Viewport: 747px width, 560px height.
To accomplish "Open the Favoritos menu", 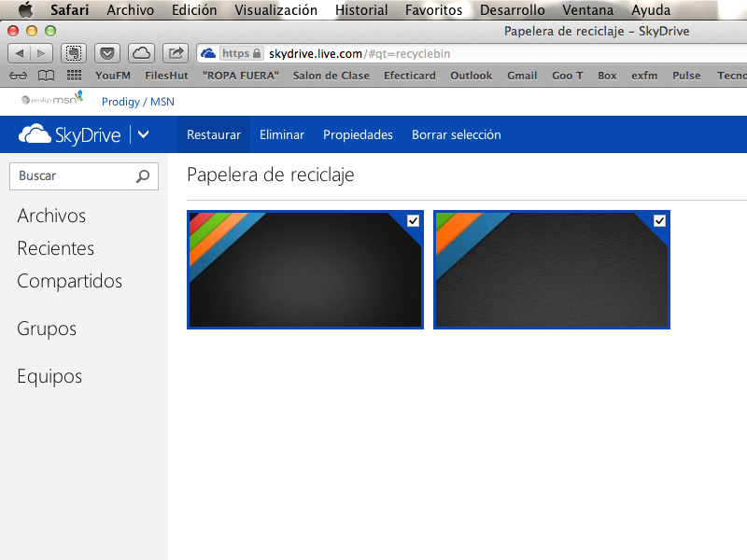I will (433, 10).
